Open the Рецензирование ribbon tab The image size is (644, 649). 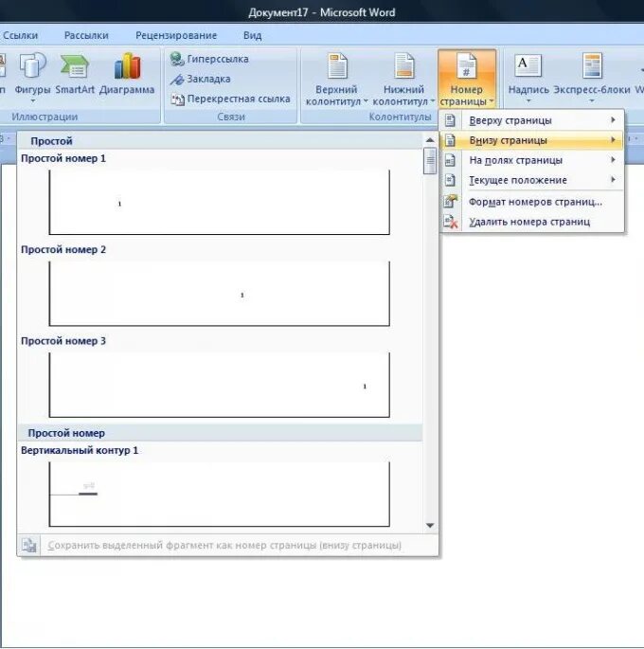click(176, 36)
